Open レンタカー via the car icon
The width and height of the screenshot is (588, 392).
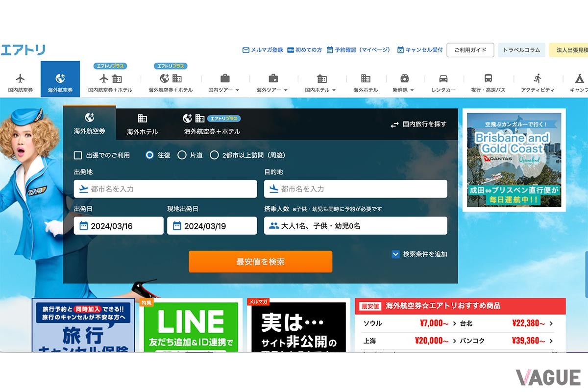442,78
